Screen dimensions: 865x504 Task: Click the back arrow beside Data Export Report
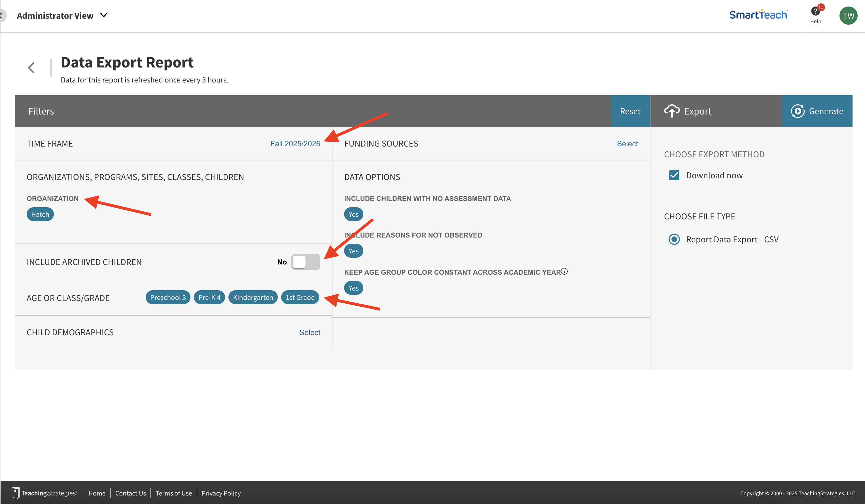[31, 68]
